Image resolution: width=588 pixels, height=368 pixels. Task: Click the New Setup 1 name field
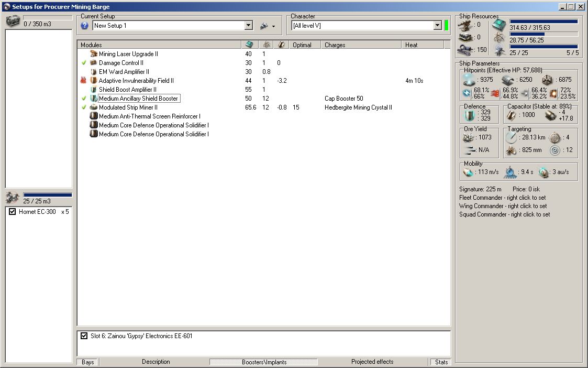169,26
